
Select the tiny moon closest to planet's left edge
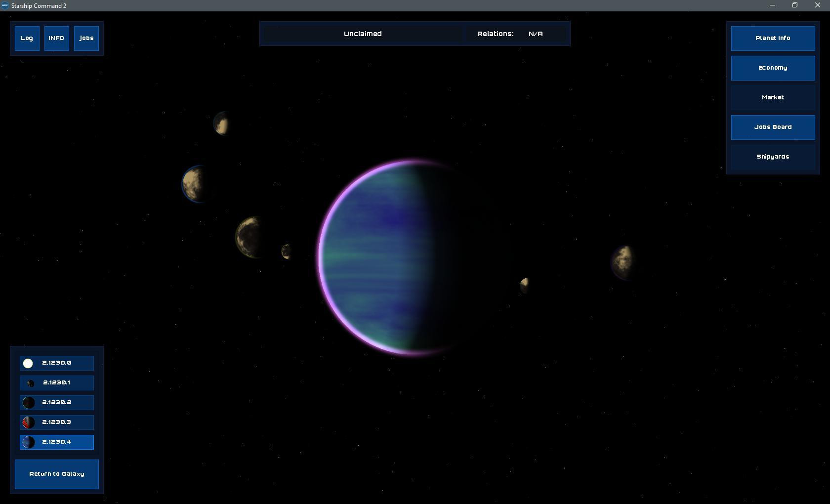click(286, 252)
